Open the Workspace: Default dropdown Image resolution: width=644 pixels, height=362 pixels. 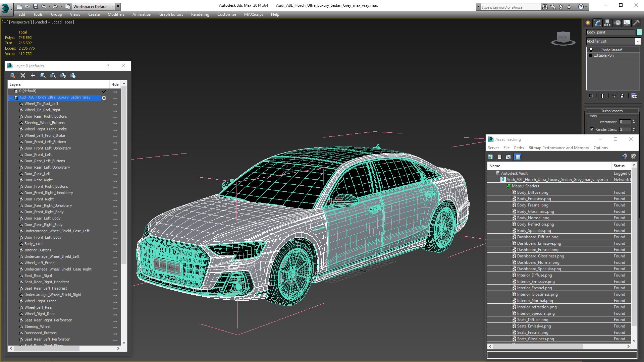pyautogui.click(x=94, y=6)
